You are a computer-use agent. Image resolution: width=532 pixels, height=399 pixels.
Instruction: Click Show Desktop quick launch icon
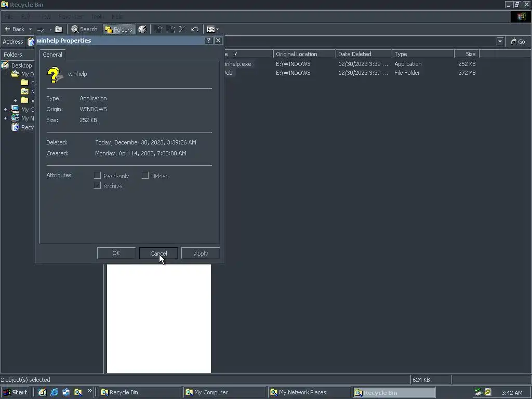(42, 392)
